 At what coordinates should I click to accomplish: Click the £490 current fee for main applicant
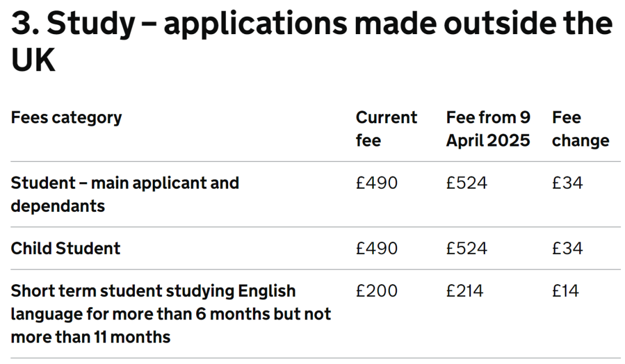[x=377, y=183]
